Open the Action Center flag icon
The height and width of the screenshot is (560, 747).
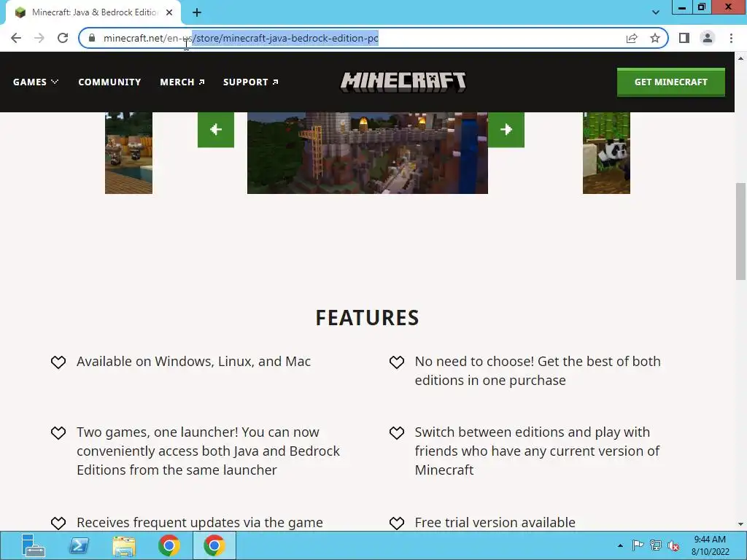click(638, 545)
